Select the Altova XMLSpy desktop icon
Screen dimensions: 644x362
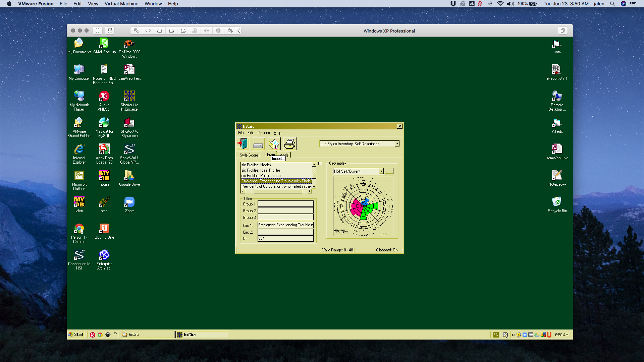pos(104,101)
